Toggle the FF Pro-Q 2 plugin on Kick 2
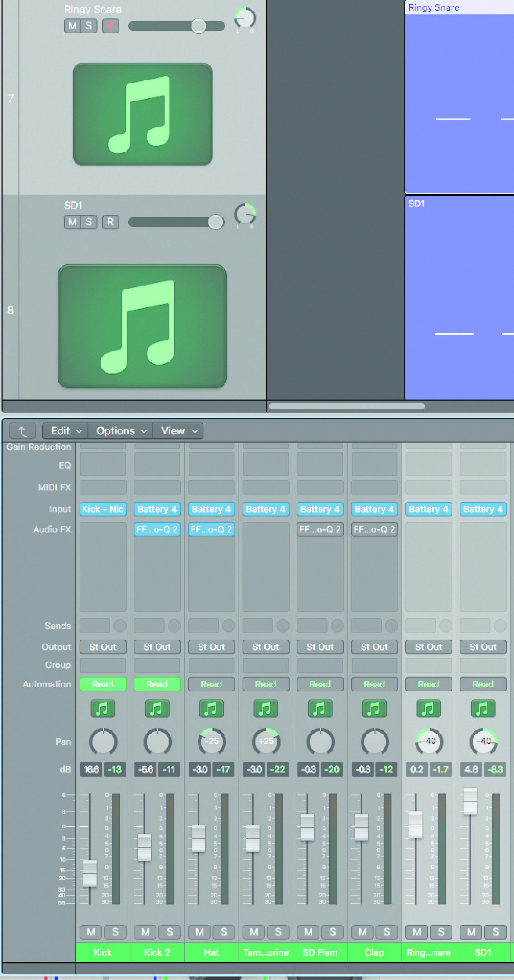 [157, 529]
